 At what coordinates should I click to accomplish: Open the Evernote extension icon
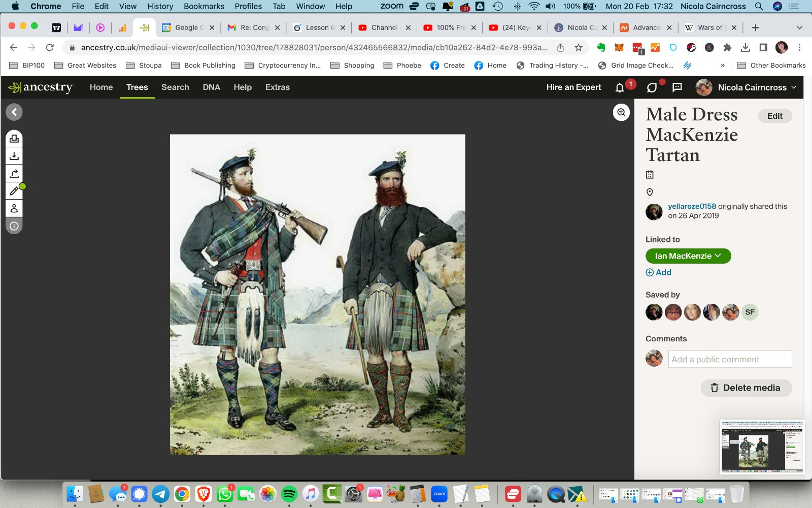[x=601, y=47]
